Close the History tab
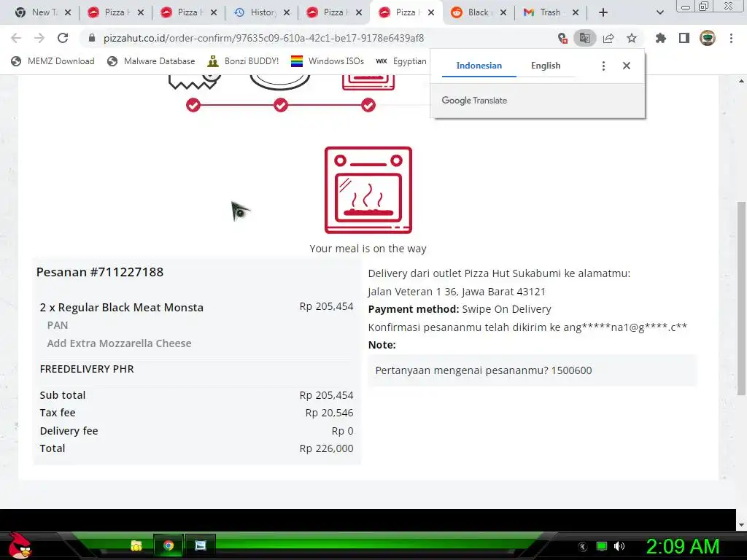The height and width of the screenshot is (560, 747). click(286, 12)
